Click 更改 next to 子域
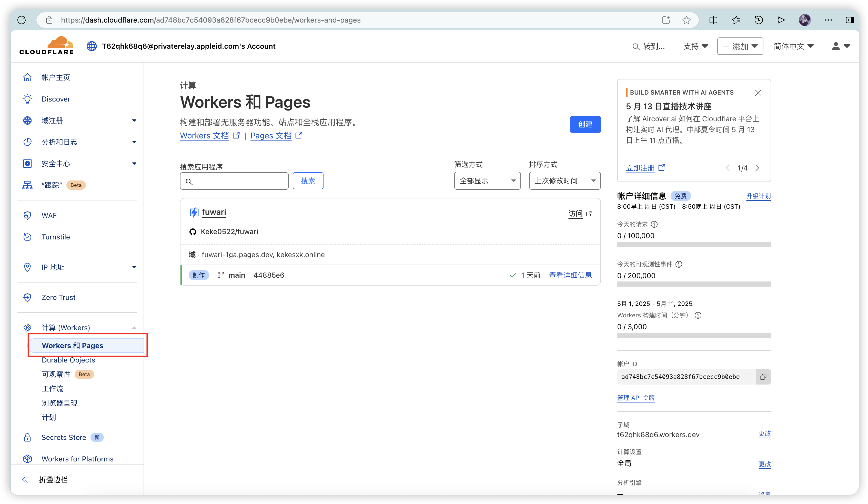 coord(764,434)
